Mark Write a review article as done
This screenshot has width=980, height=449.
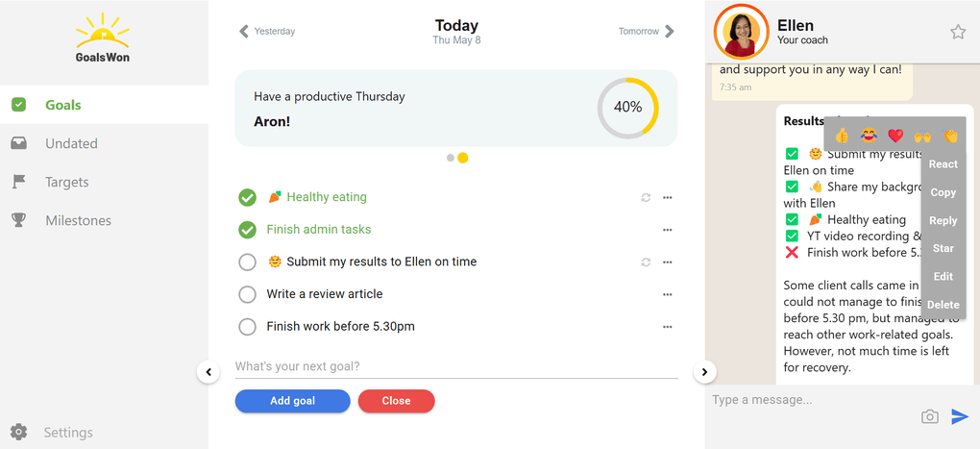click(247, 294)
